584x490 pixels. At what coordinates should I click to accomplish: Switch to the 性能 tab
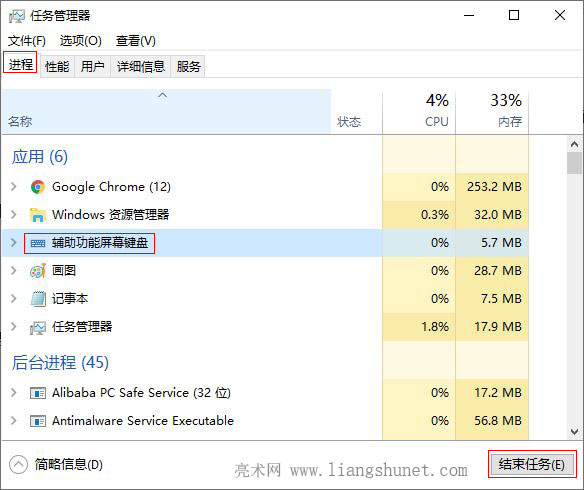point(57,67)
